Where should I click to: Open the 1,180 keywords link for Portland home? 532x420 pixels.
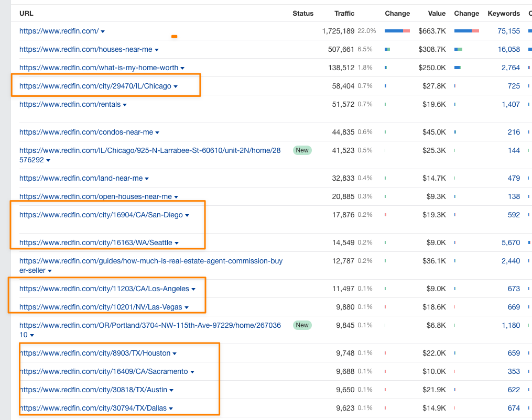[511, 325]
